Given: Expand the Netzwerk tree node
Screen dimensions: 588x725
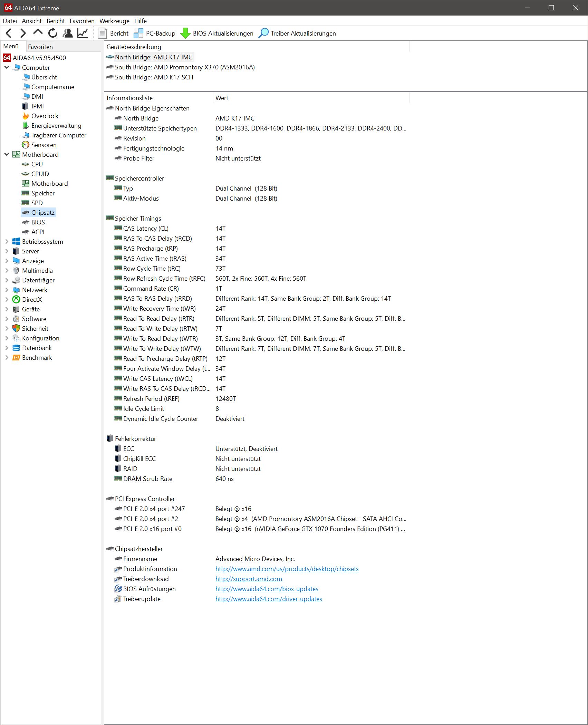Looking at the screenshot, I should tap(7, 290).
